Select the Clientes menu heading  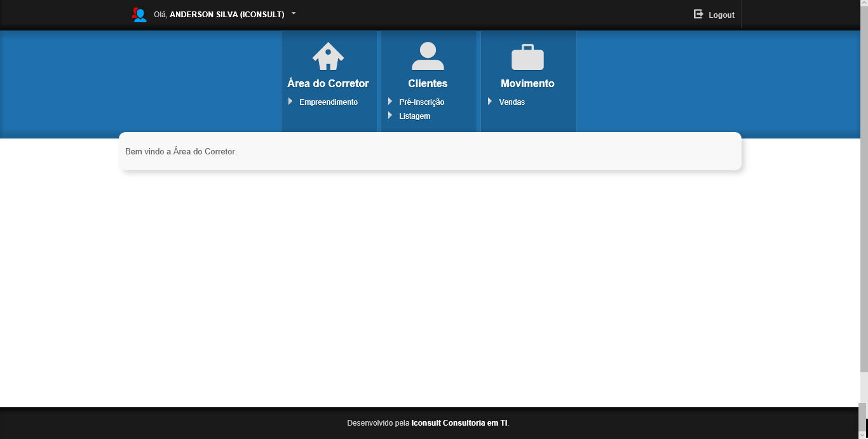pos(428,83)
